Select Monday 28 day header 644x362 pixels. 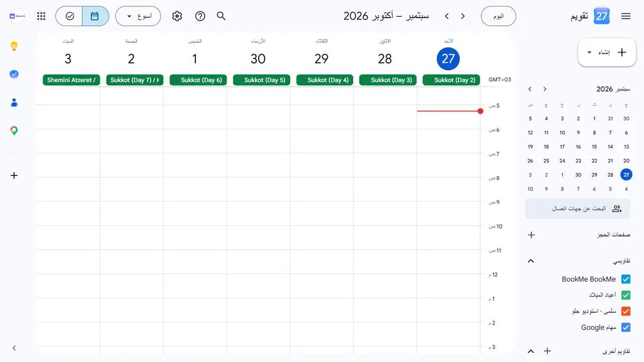[385, 58]
